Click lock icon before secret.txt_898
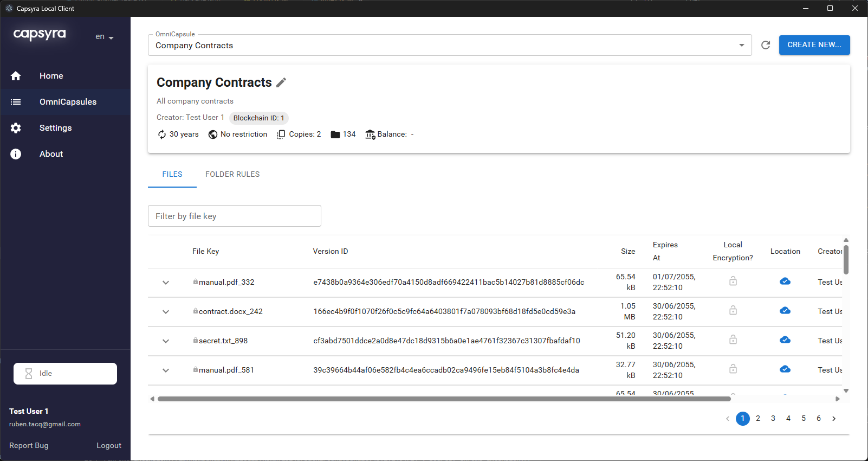Viewport: 868px width, 461px height. (196, 341)
